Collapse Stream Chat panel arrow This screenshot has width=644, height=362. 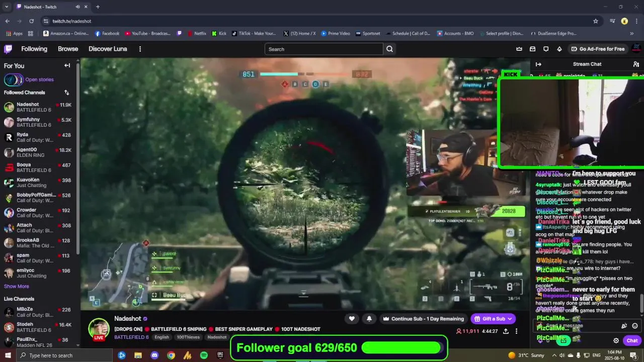538,64
